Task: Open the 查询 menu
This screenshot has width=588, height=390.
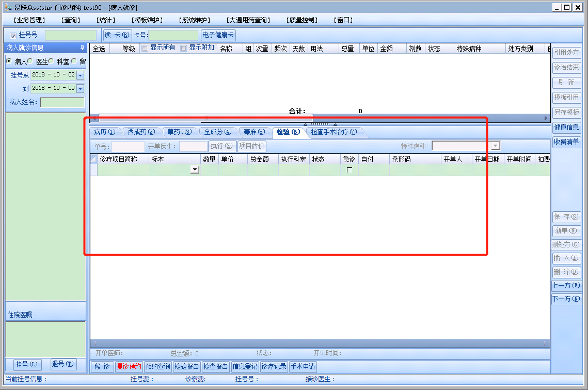Action: [71, 20]
